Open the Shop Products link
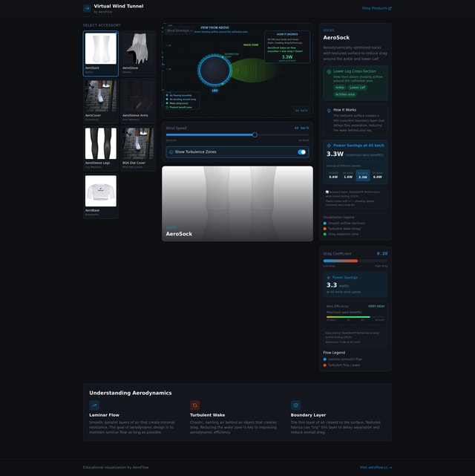The height and width of the screenshot is (476, 475). pos(376,8)
